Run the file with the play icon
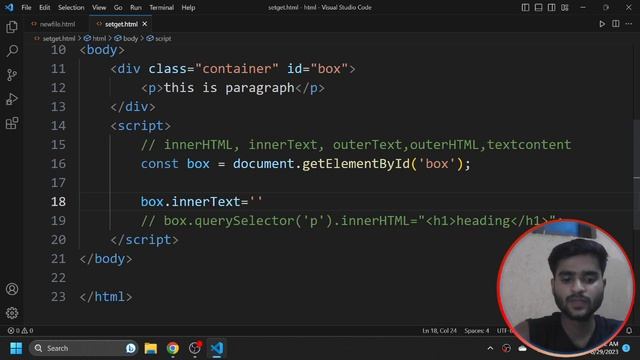The image size is (640, 360). 602,24
